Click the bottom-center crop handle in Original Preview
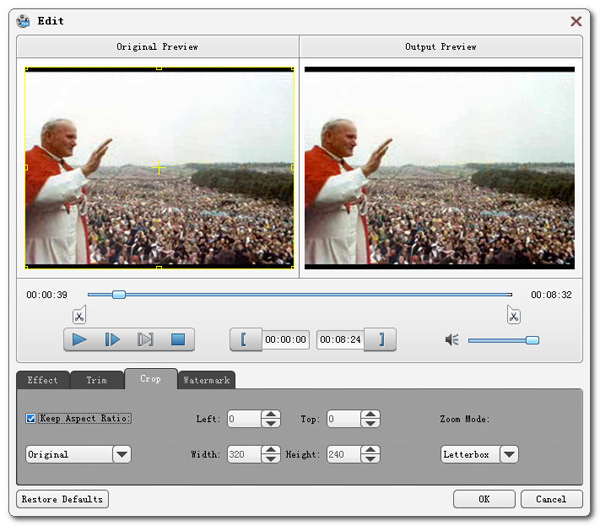The height and width of the screenshot is (526, 600). click(159, 267)
